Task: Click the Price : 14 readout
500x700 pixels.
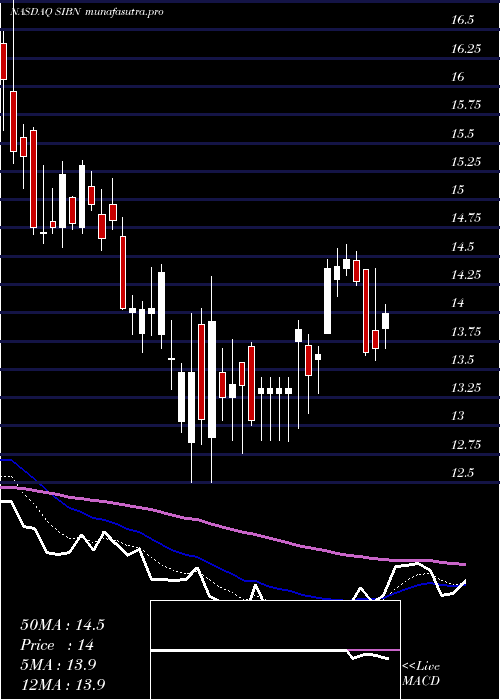Action: click(57, 645)
